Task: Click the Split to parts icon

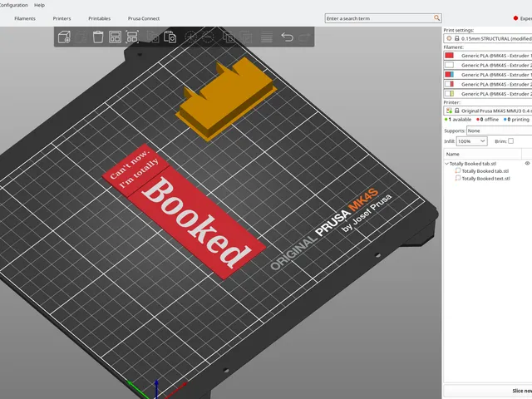Action: click(246, 37)
